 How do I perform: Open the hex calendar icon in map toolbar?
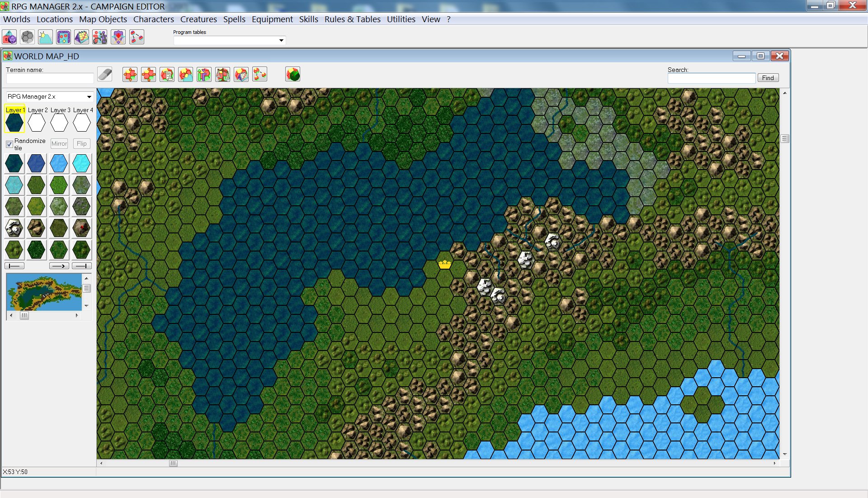[241, 74]
